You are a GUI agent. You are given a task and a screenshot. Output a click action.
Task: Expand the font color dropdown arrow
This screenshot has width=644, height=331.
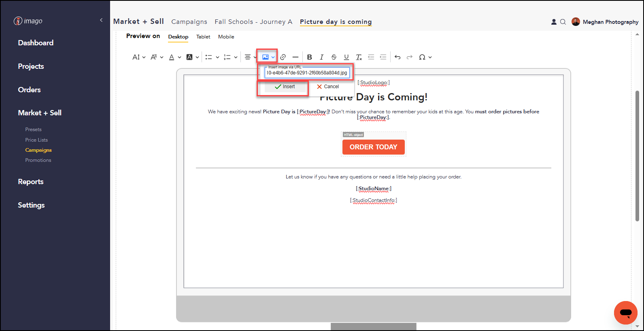point(179,57)
